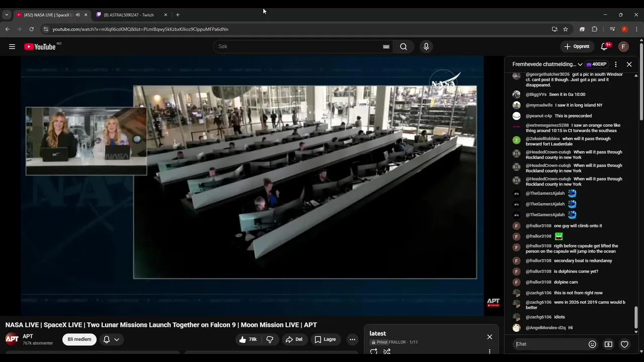Screen dimensions: 644x362
Task: Open the media control toolbar icon
Action: click(x=612, y=29)
